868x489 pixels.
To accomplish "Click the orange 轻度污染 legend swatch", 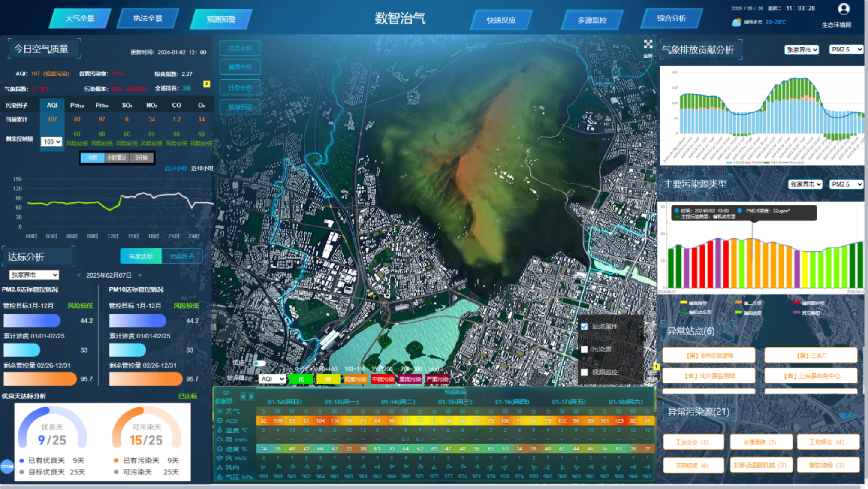I will click(356, 379).
